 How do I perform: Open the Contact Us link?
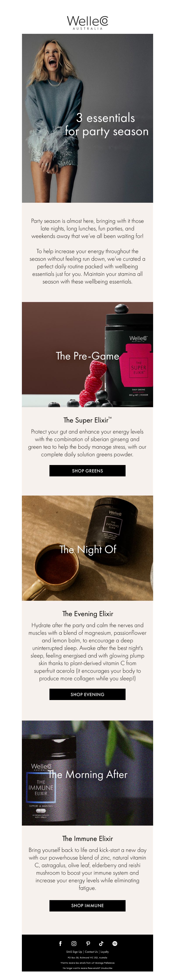coord(91,952)
